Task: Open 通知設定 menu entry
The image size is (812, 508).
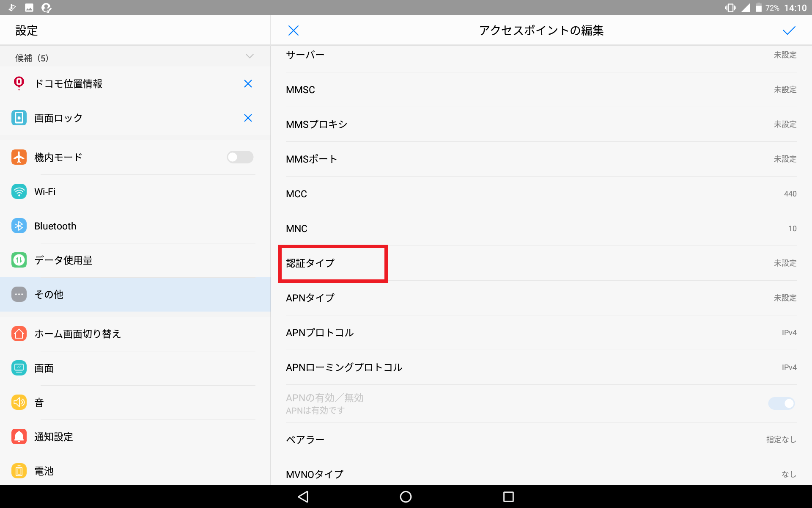Action: click(x=135, y=437)
